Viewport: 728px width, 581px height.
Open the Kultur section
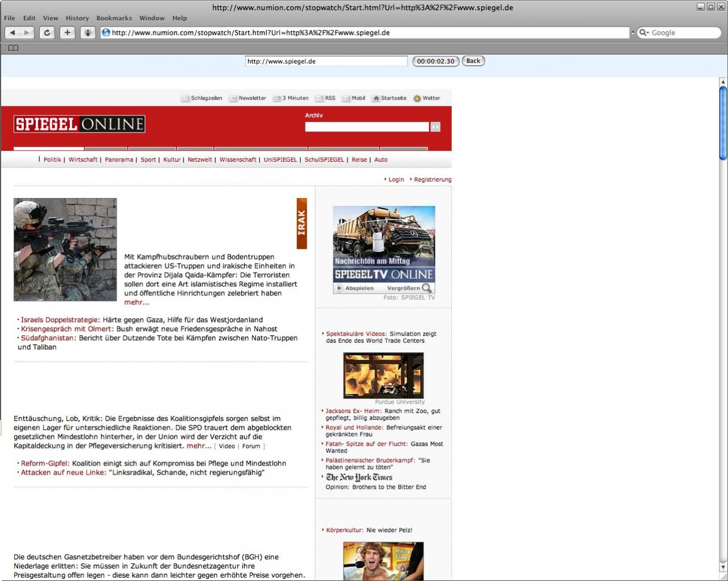[x=172, y=160]
